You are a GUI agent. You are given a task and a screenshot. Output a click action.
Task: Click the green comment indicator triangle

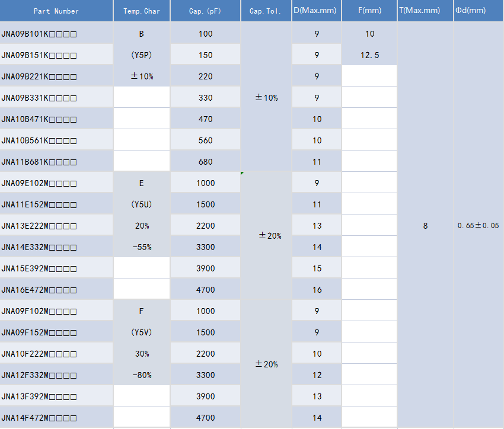242,173
